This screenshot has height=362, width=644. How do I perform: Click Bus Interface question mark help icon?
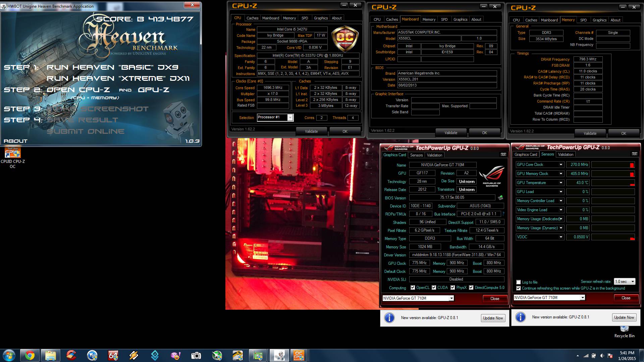coord(503,214)
